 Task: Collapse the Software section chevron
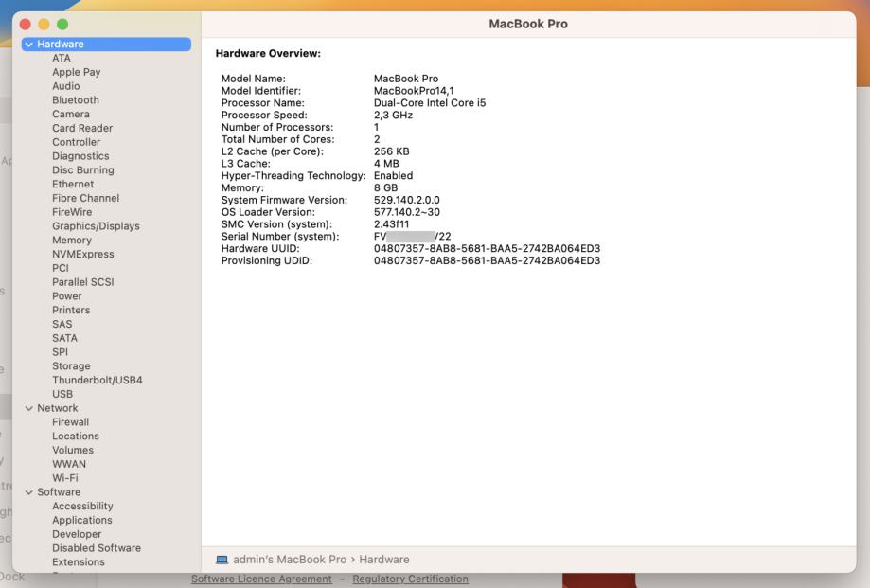pyautogui.click(x=28, y=492)
